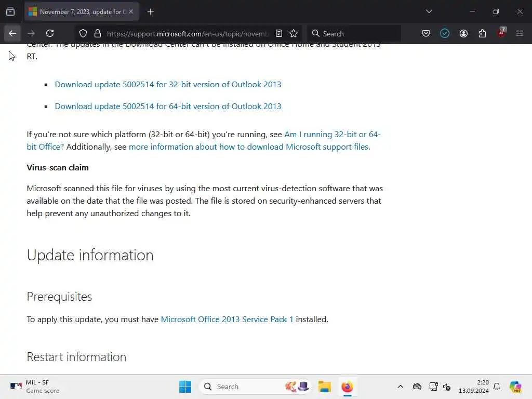Viewport: 532px width, 399px height.
Task: Open tracking protection shield icon
Action: (x=83, y=33)
